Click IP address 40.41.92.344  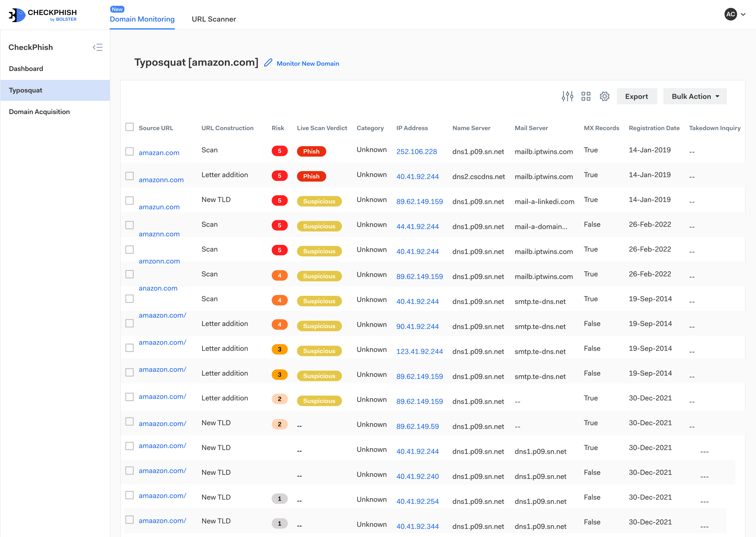point(418,526)
